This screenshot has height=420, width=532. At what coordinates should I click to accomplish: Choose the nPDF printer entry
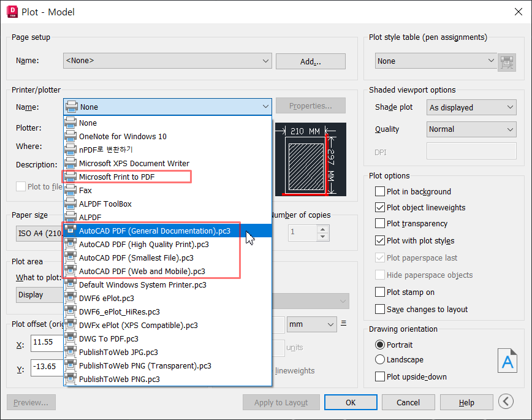point(167,150)
